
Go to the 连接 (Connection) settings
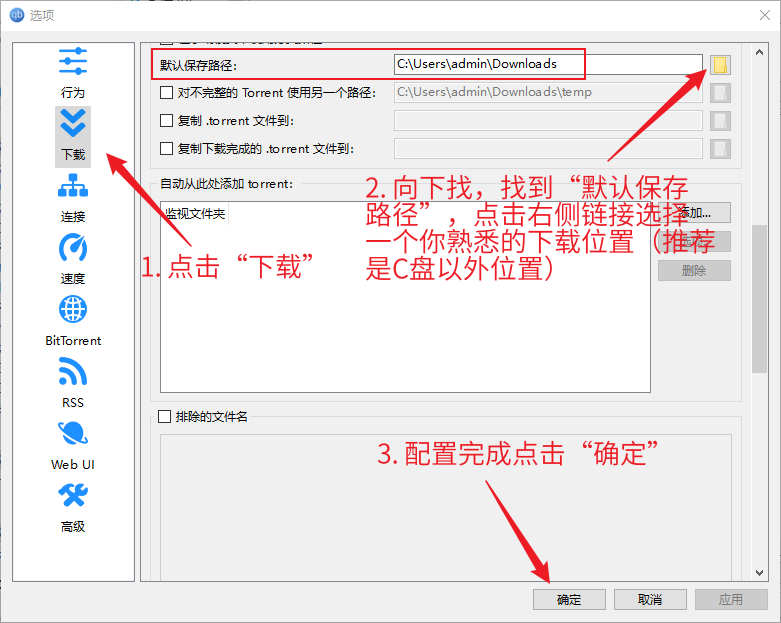point(73,197)
